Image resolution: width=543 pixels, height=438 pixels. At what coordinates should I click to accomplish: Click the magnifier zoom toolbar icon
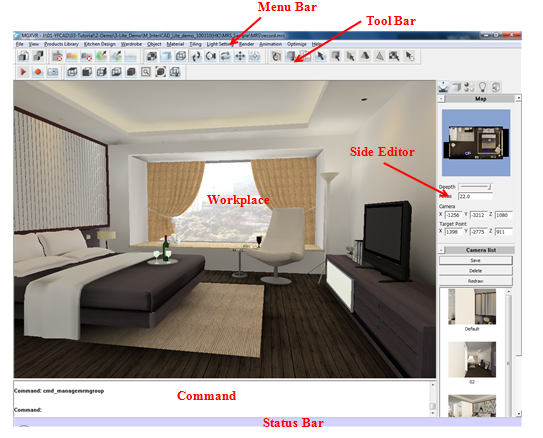click(146, 72)
